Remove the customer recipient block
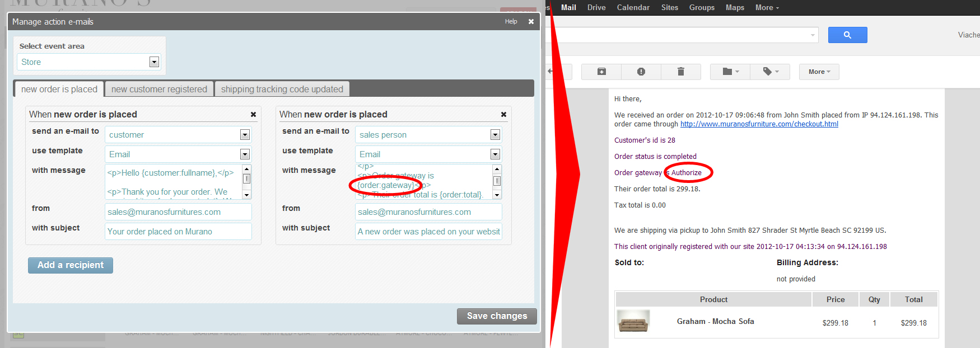The image size is (980, 348). point(253,115)
